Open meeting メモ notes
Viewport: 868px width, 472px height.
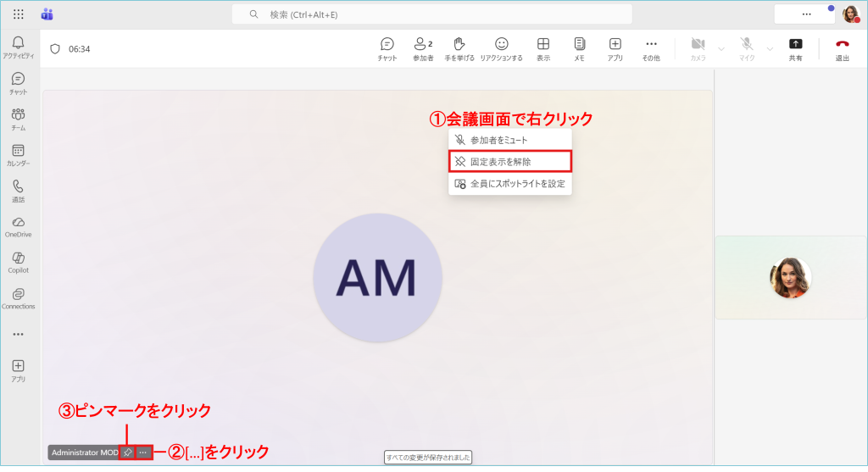coord(579,48)
